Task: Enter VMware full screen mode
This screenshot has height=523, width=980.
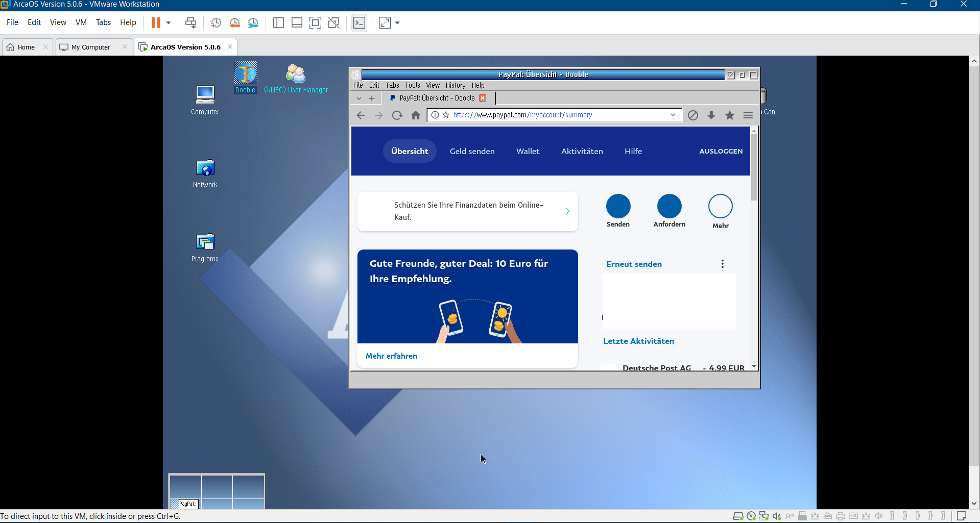Action: [x=316, y=22]
